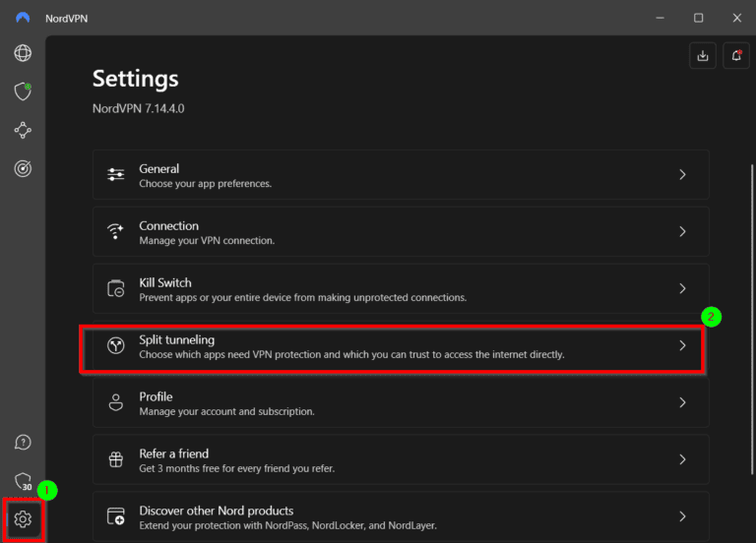Open the globe VPN servers sidebar icon
Screen dimensions: 756x543
[x=23, y=53]
